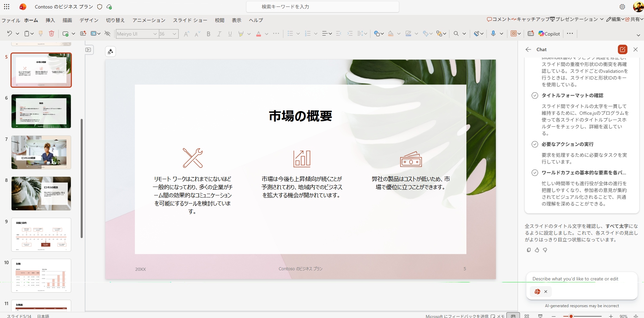Toggle Bold formatting

tap(208, 34)
